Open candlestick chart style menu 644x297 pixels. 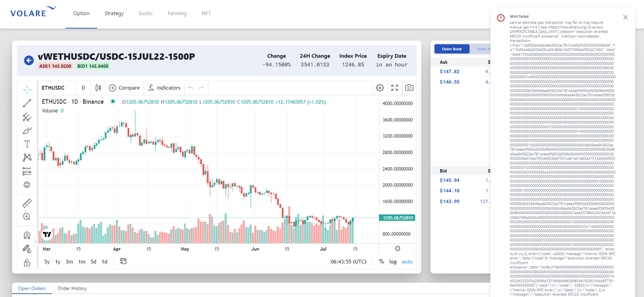click(x=98, y=88)
